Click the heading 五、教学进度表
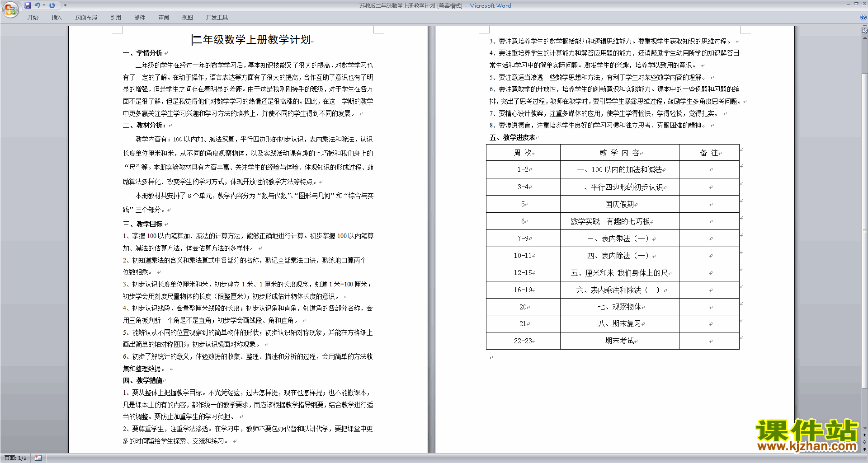868x463 pixels. click(x=512, y=137)
